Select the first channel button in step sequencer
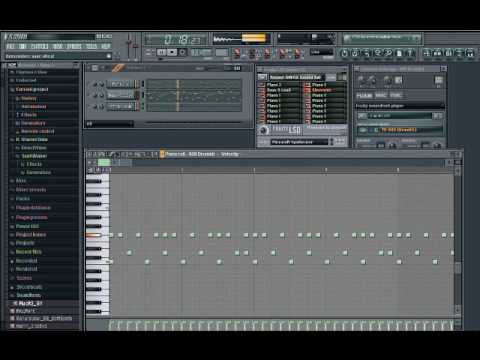 (x=121, y=84)
